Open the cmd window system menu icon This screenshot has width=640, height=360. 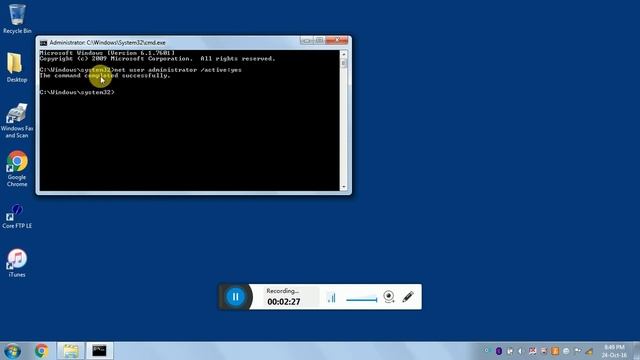pyautogui.click(x=43, y=43)
